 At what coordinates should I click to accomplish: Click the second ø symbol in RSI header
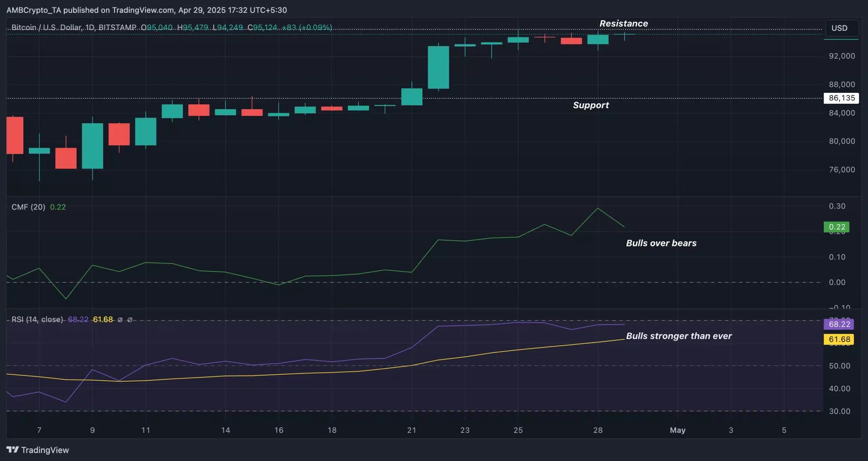click(130, 320)
